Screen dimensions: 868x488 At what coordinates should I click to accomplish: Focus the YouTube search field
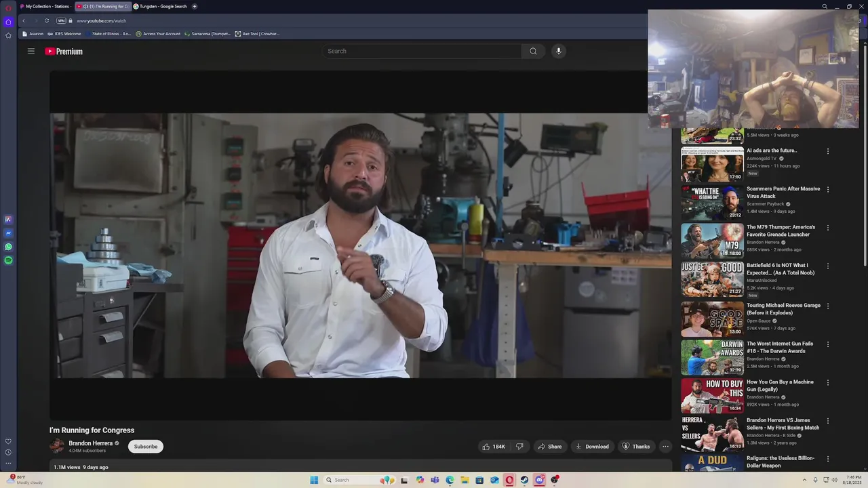(x=422, y=51)
